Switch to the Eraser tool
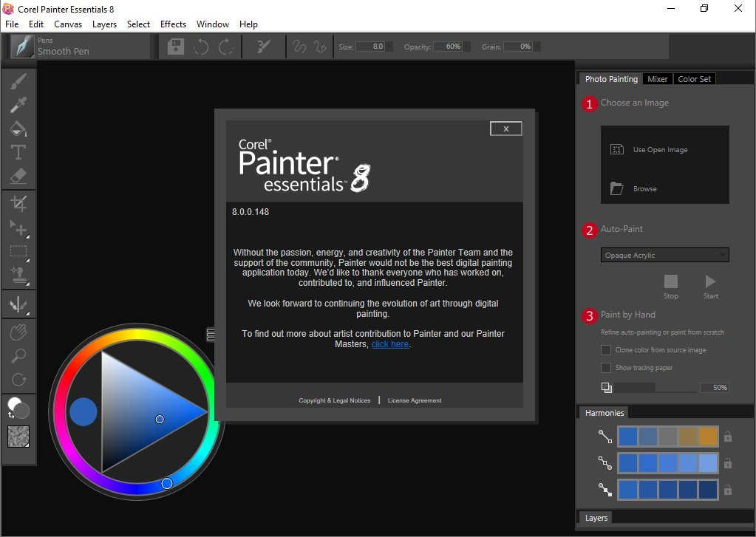 (x=18, y=176)
